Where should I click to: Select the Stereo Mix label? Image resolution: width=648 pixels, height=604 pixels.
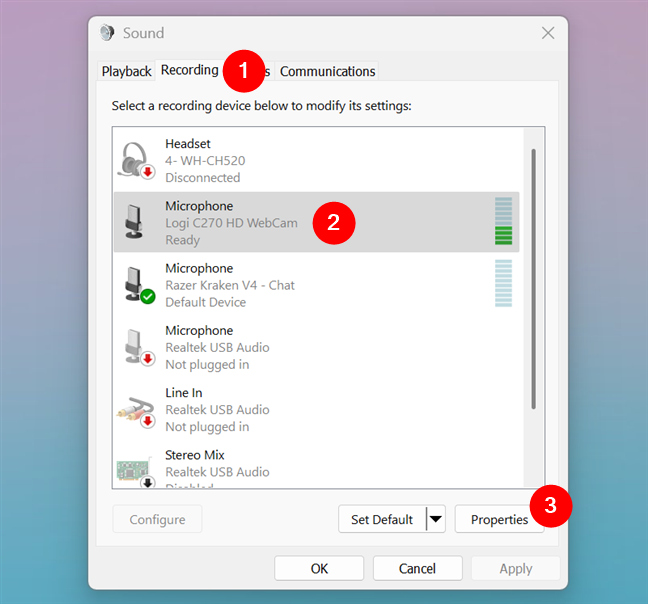(195, 455)
